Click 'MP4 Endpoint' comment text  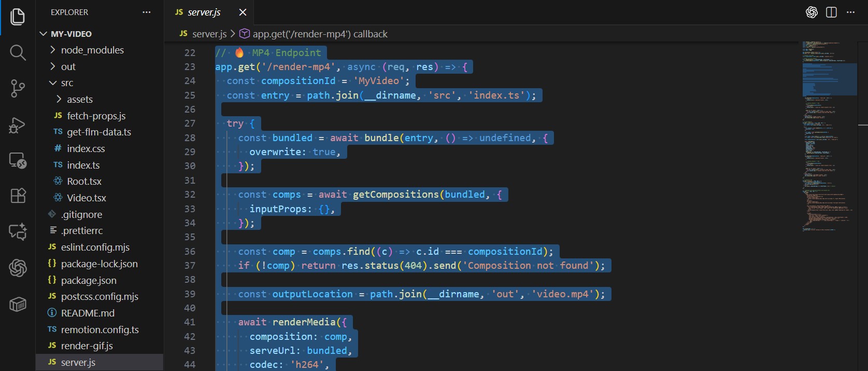coord(287,53)
